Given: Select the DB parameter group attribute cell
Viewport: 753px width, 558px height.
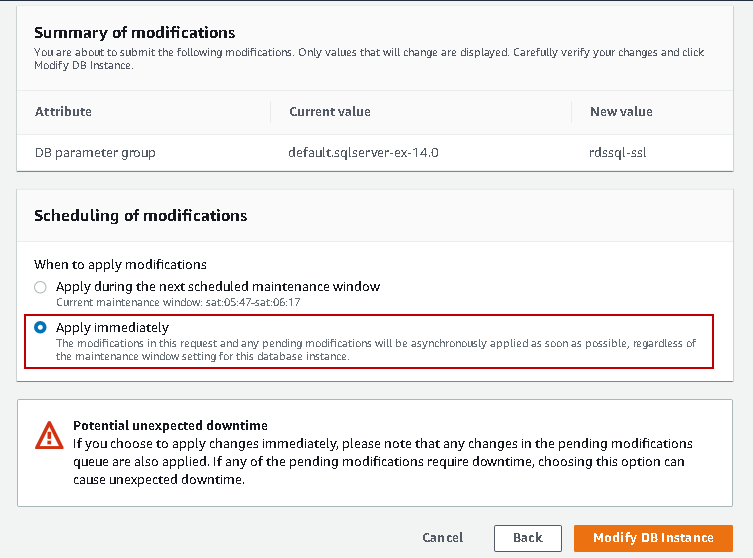Looking at the screenshot, I should (x=95, y=153).
